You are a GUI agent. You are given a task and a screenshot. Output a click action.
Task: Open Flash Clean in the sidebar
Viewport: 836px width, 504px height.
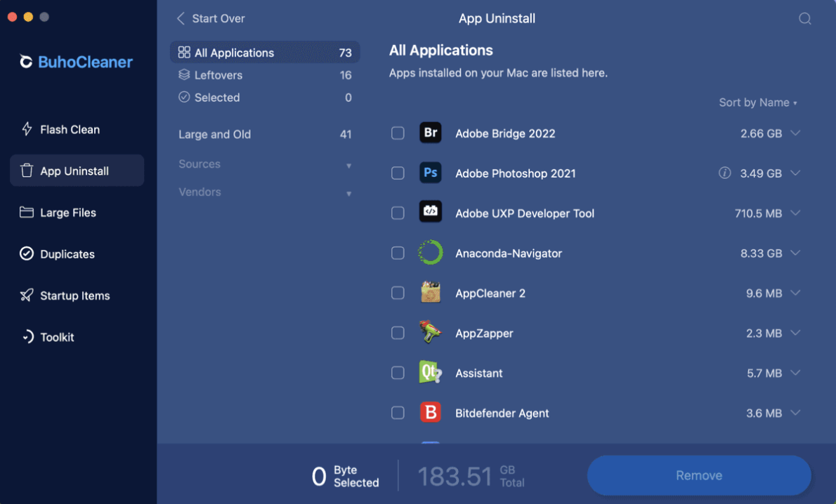70,129
